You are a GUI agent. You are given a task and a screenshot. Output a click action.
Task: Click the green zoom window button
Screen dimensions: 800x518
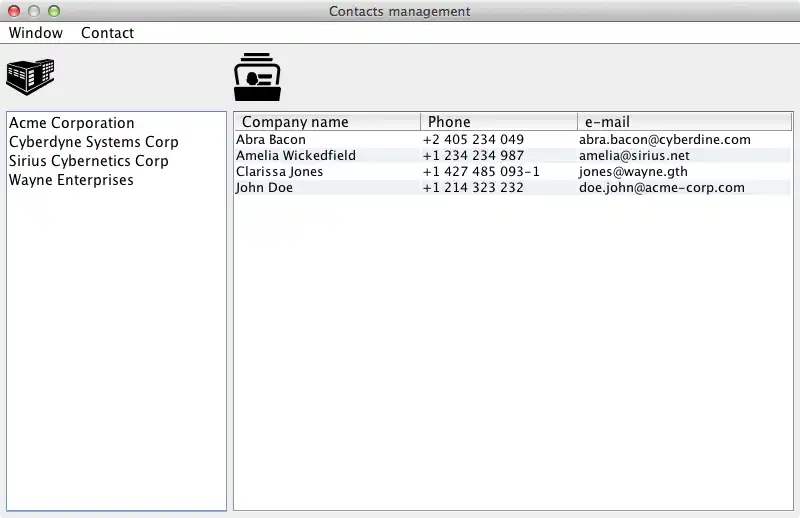coord(54,11)
